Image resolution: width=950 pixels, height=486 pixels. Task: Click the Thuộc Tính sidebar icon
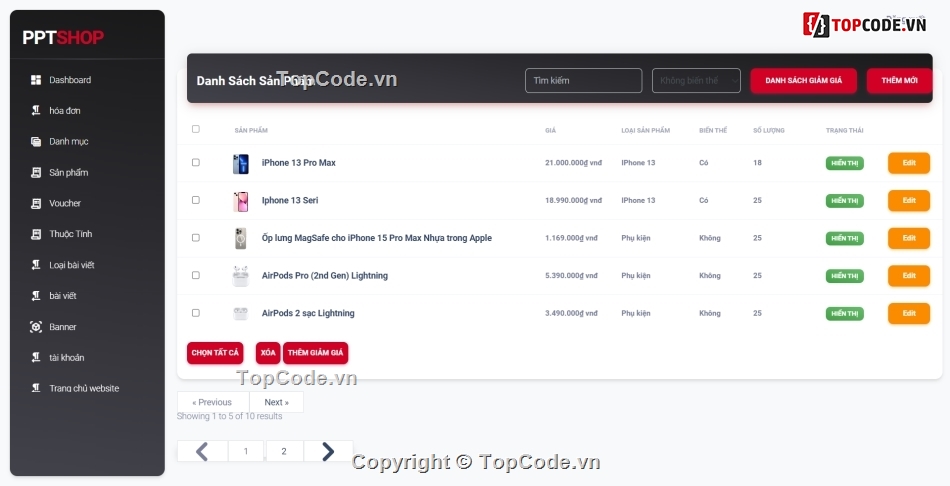(36, 234)
